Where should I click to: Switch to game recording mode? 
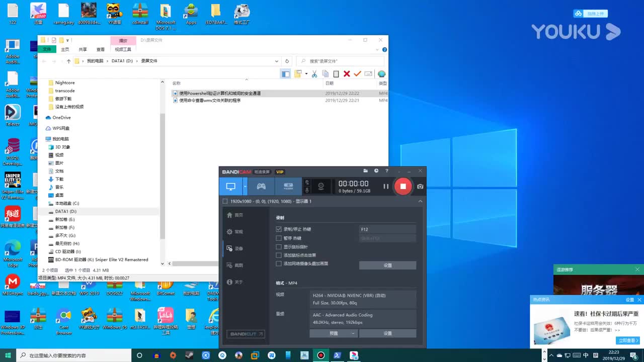point(261,186)
